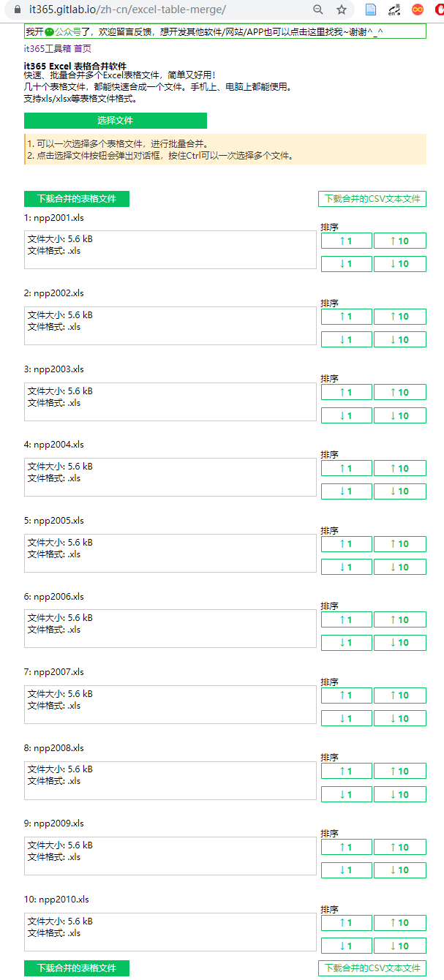
Task: Open the blue document extension icon
Action: point(371,10)
